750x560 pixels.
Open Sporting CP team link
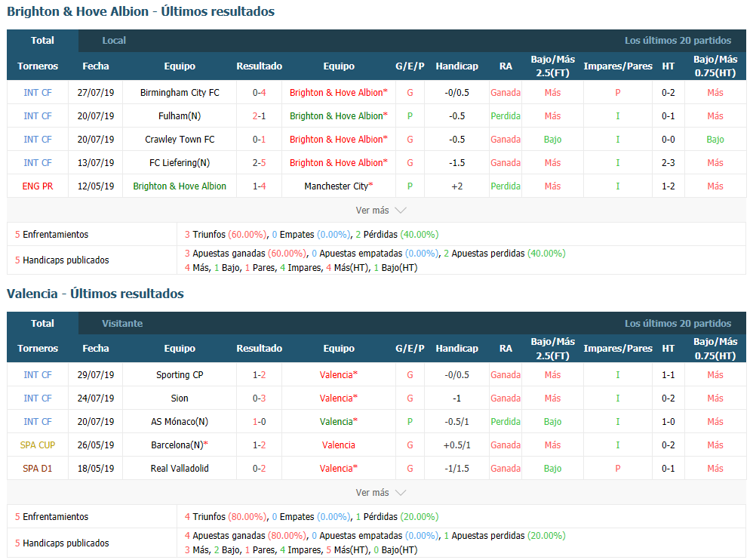pos(180,375)
